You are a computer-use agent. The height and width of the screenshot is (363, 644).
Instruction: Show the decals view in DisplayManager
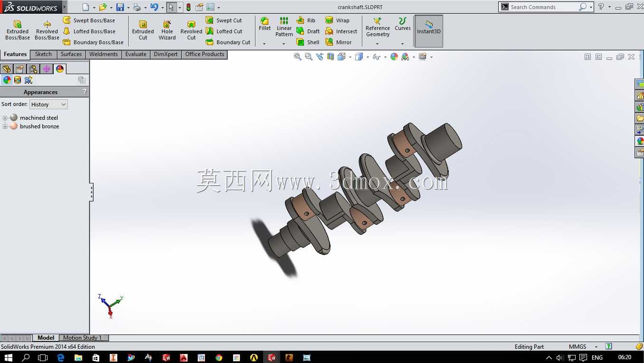(18, 80)
